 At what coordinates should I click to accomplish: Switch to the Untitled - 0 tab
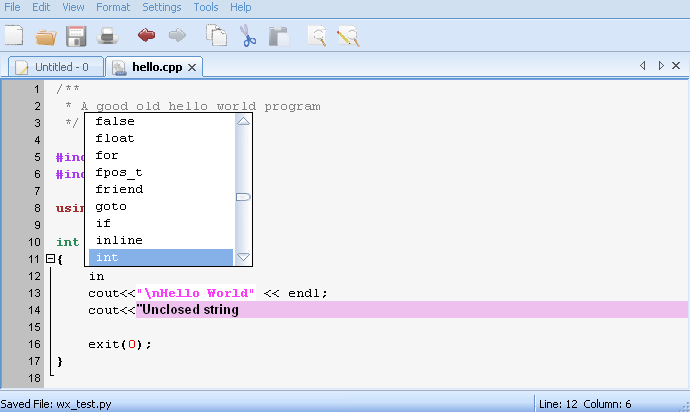click(56, 67)
